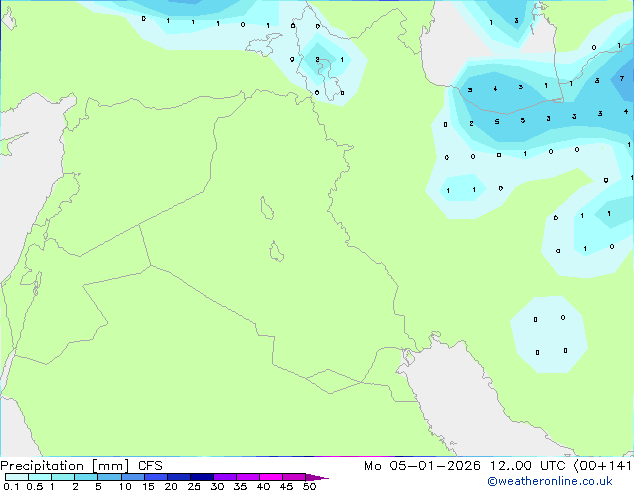Click the "Precipitation [mm] CFS" title

pos(81,466)
